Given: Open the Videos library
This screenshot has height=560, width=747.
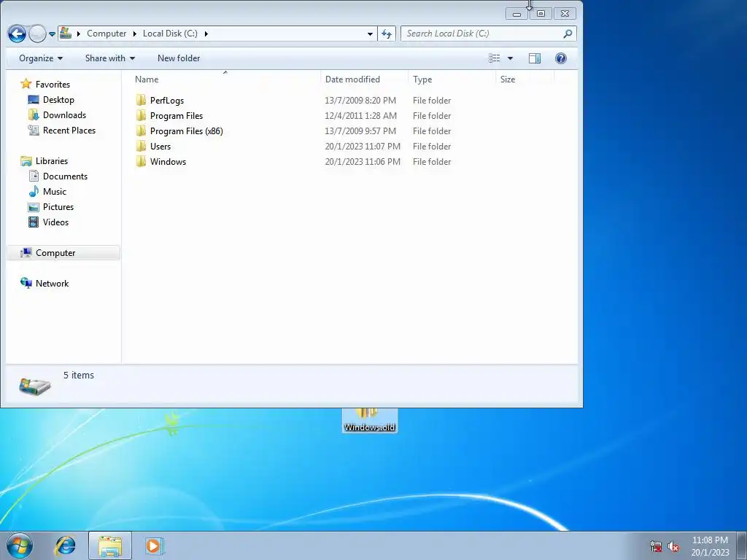Looking at the screenshot, I should [55, 222].
